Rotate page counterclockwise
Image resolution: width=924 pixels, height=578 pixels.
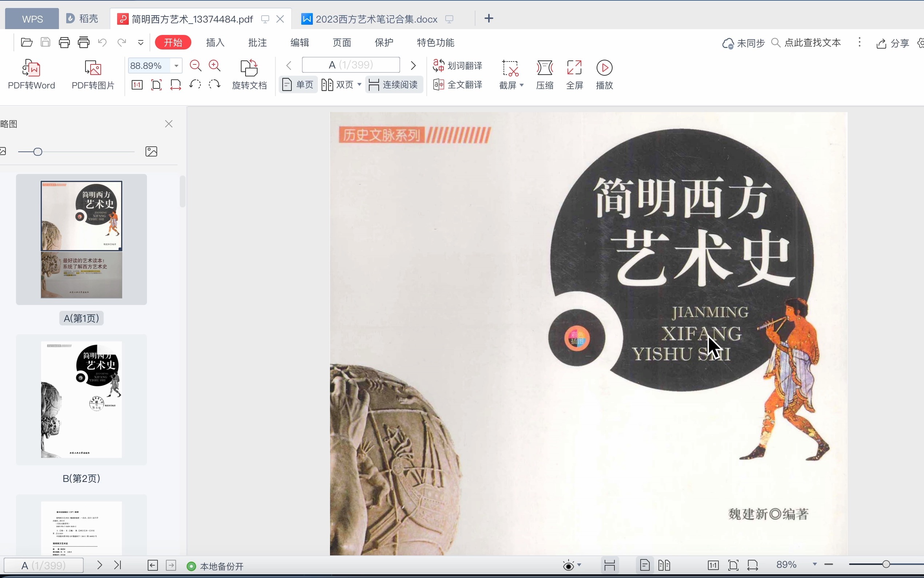(195, 84)
